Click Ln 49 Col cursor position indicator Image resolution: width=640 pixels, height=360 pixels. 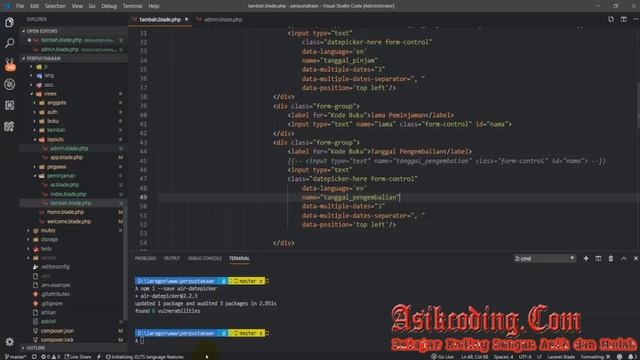[475, 357]
